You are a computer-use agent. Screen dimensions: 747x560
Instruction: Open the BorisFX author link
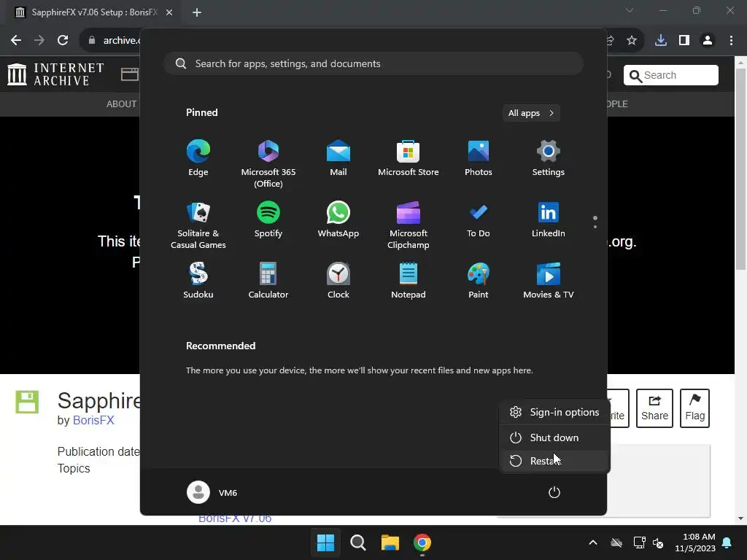pyautogui.click(x=93, y=421)
